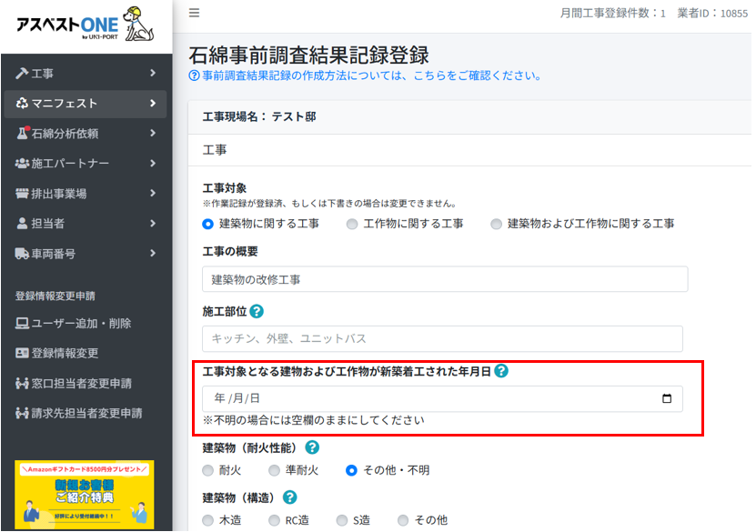Choose 準耐火 fire resistance option

274,470
